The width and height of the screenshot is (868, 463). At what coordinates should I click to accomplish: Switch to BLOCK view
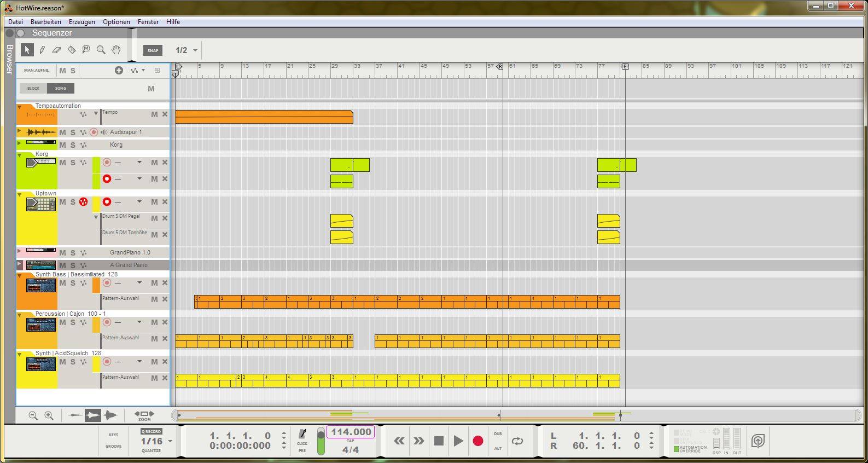33,88
